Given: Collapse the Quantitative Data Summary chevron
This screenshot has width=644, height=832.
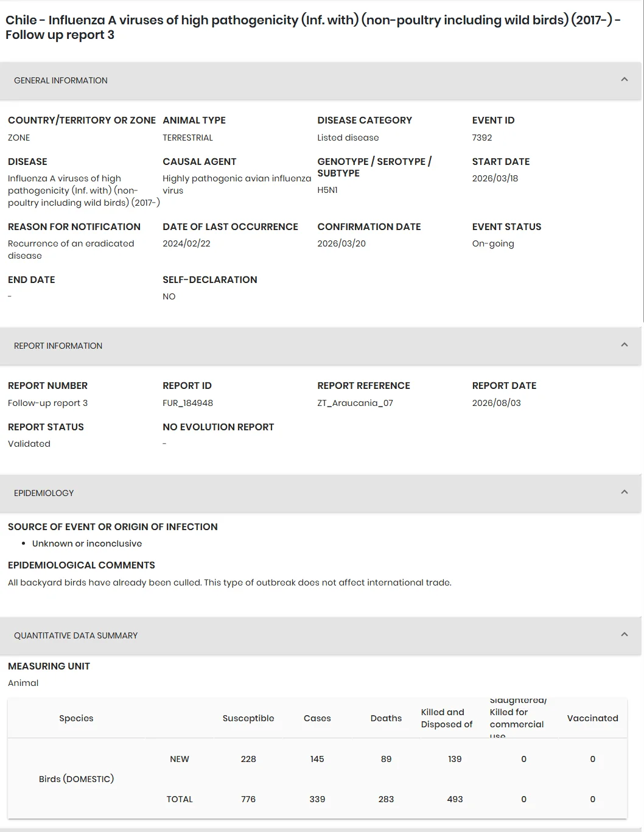Looking at the screenshot, I should [x=624, y=635].
